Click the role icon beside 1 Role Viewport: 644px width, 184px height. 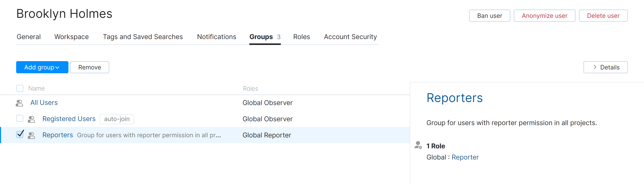pos(418,145)
